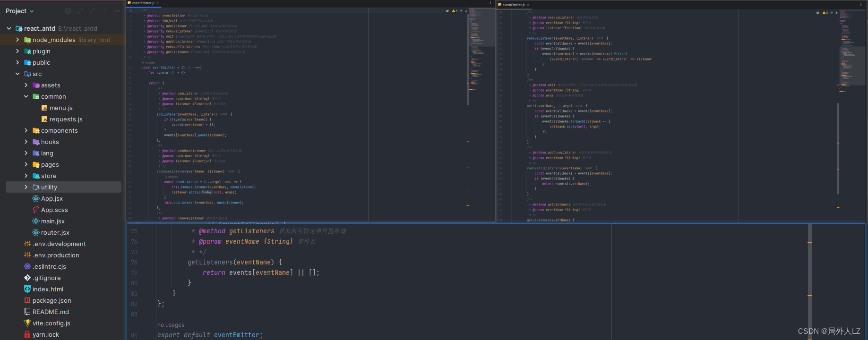Viewport: 868px width, 340px height.
Task: Go to previous highlighted error, right editor
Action: [x=832, y=13]
